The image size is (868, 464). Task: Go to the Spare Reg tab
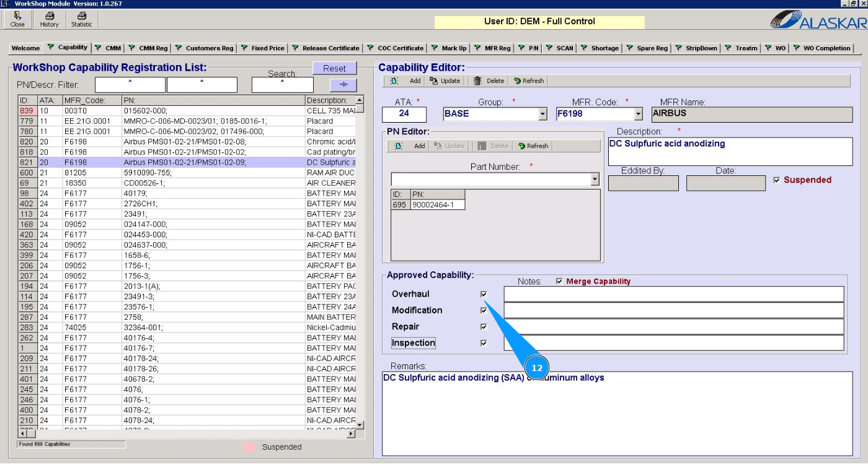648,48
